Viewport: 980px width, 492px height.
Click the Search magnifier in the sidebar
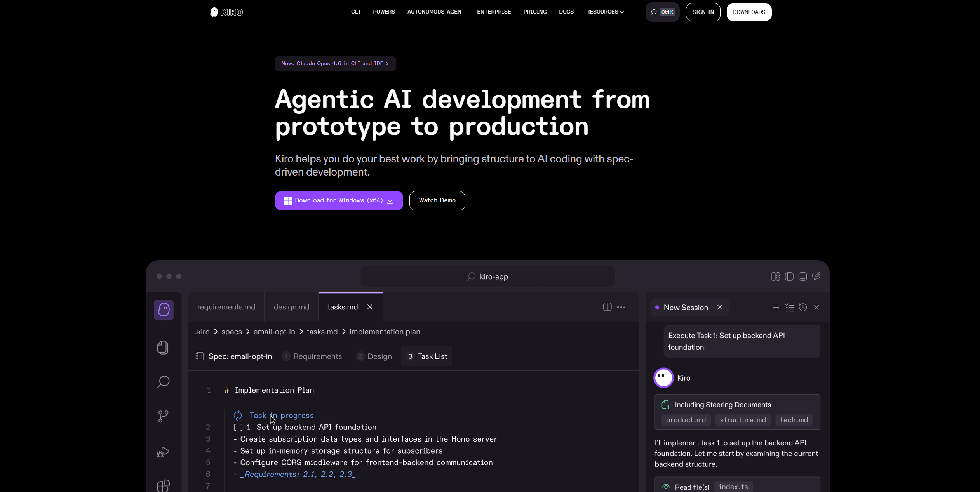pos(163,381)
